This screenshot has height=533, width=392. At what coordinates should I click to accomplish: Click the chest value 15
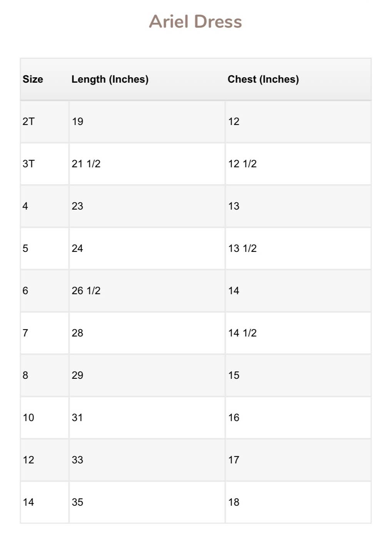click(234, 375)
